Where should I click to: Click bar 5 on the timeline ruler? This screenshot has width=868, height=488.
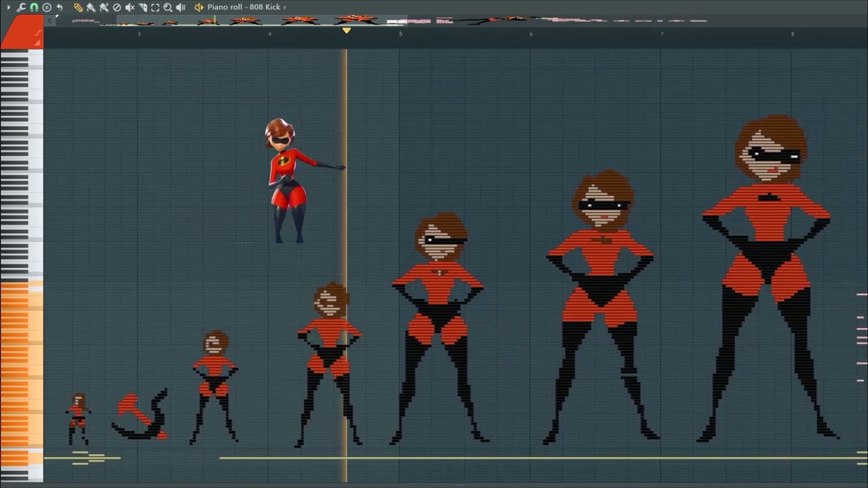pos(400,33)
